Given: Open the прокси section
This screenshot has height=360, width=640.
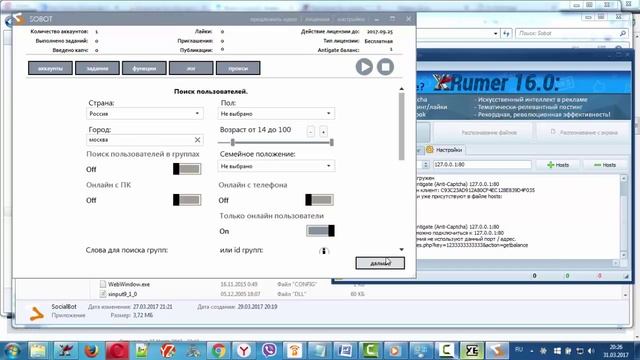Looking at the screenshot, I should pyautogui.click(x=238, y=68).
